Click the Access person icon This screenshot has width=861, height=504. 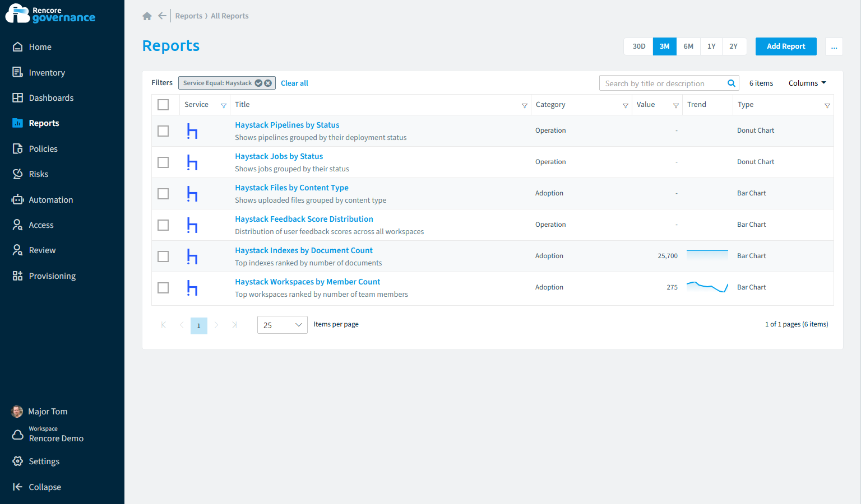[x=18, y=225]
